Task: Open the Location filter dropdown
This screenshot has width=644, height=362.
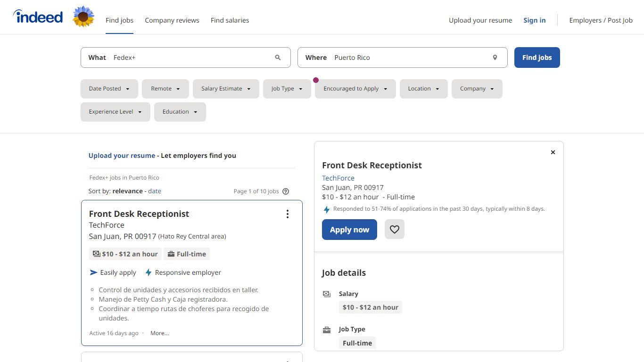Action: 424,89
